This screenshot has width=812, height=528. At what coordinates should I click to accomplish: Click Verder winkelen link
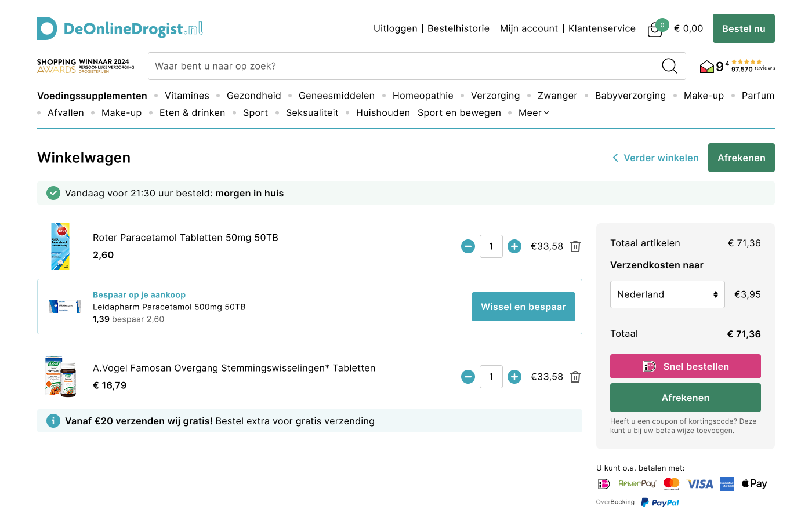tap(655, 158)
